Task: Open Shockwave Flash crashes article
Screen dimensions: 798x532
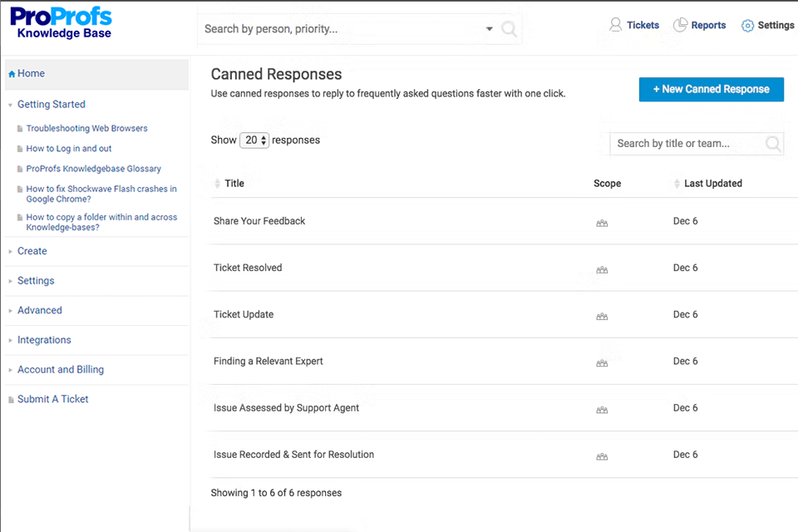Action: (101, 194)
